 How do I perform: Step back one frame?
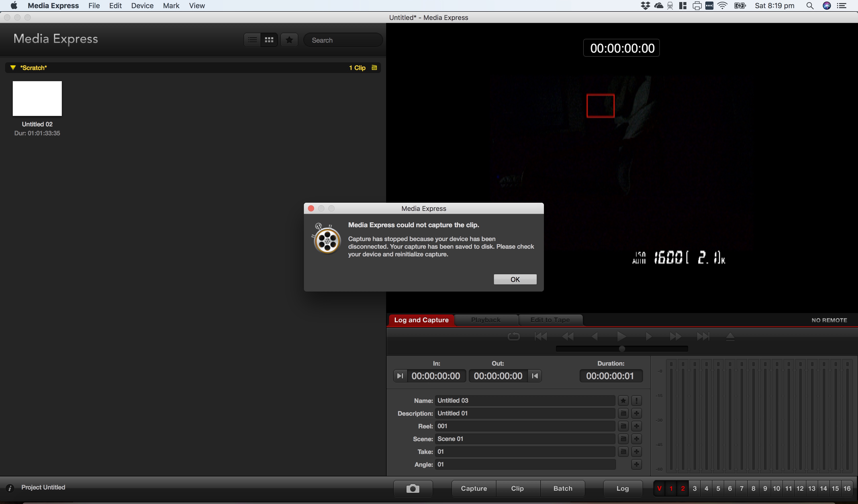595,337
